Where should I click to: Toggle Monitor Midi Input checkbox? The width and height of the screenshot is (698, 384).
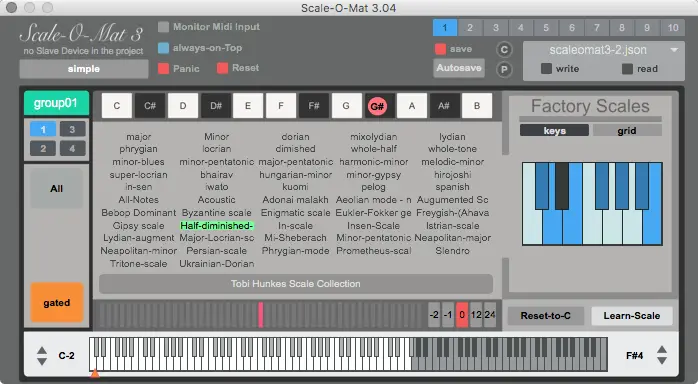click(x=163, y=27)
